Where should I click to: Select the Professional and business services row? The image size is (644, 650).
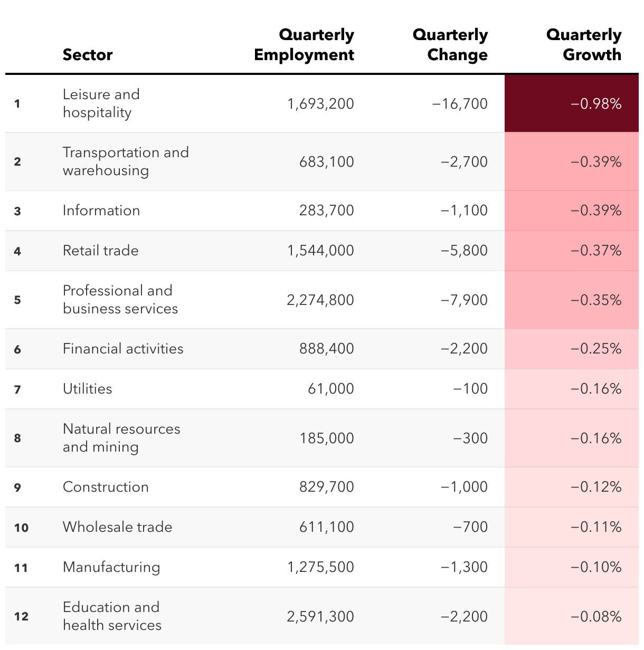(322, 300)
